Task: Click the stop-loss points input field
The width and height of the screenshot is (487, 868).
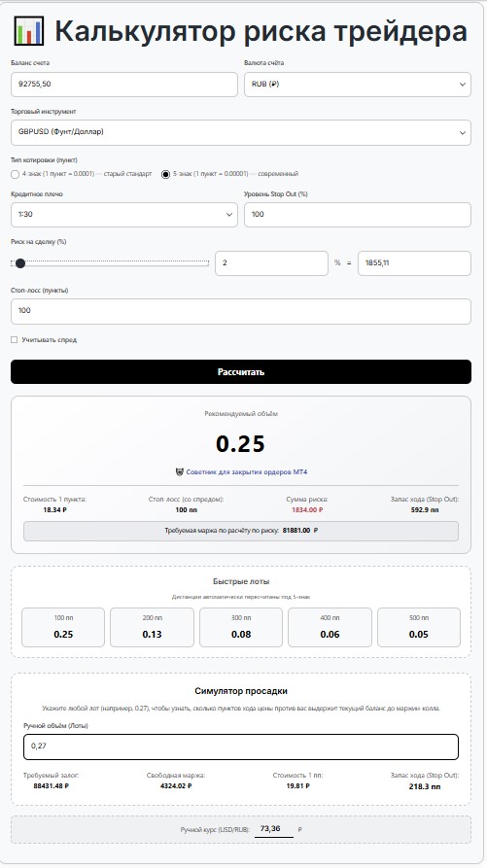Action: [x=241, y=311]
